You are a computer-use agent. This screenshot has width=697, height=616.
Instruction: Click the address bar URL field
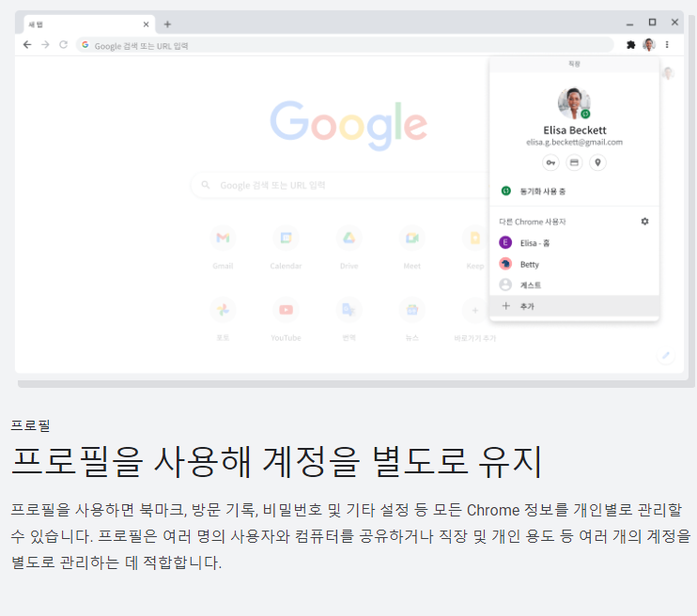point(345,45)
